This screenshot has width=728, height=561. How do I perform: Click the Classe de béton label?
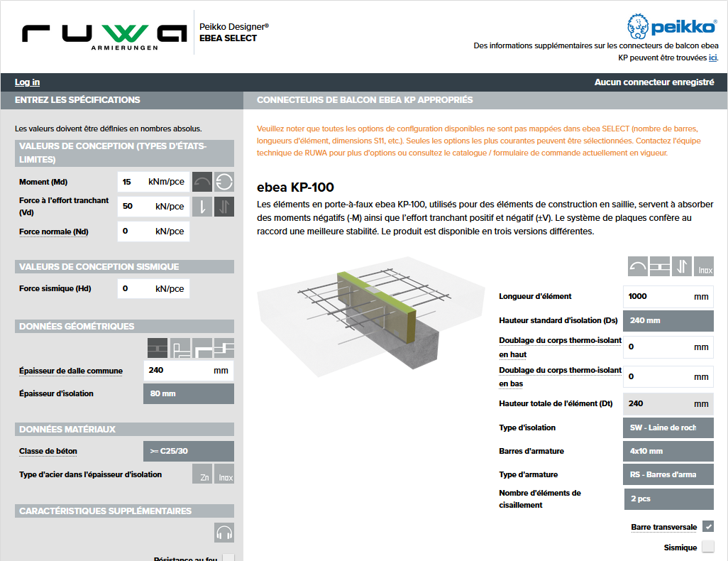[48, 452]
